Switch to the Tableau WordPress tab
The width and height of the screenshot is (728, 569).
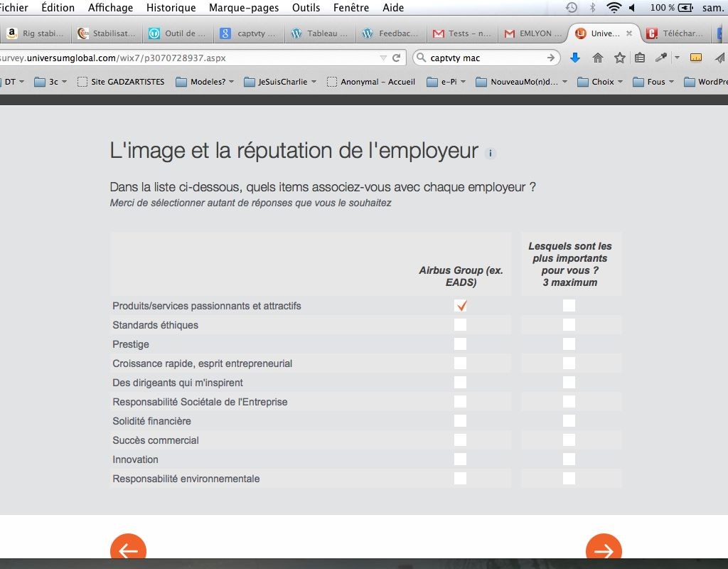click(319, 33)
